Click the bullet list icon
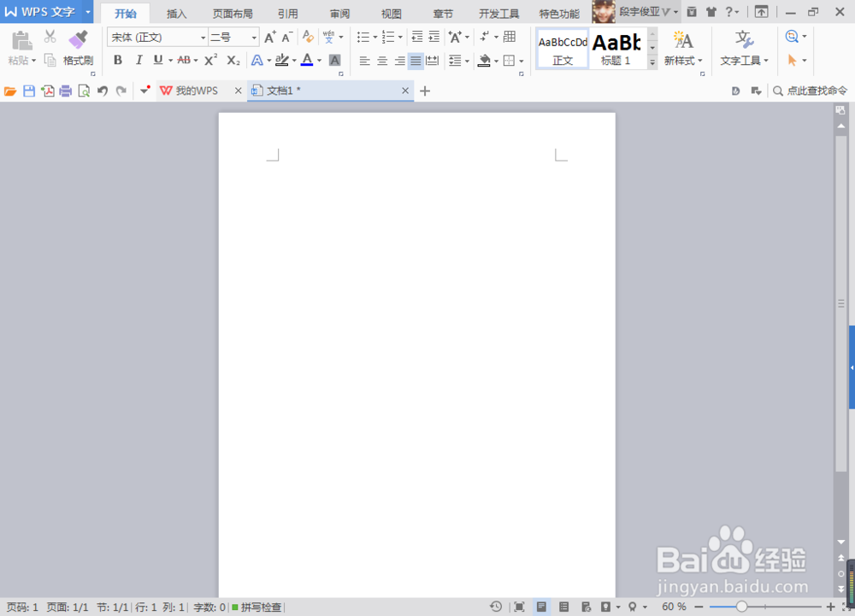 coord(363,37)
